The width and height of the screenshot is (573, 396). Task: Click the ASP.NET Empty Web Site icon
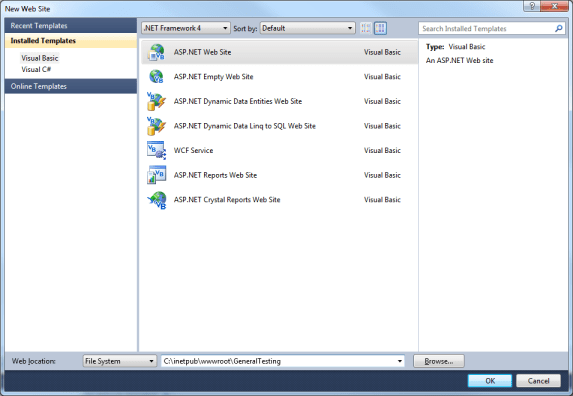(x=156, y=77)
